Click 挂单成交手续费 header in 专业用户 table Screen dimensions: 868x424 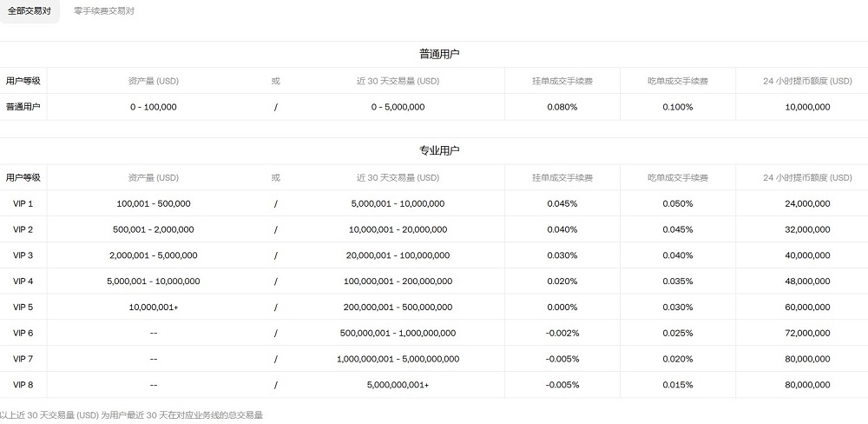pyautogui.click(x=562, y=177)
